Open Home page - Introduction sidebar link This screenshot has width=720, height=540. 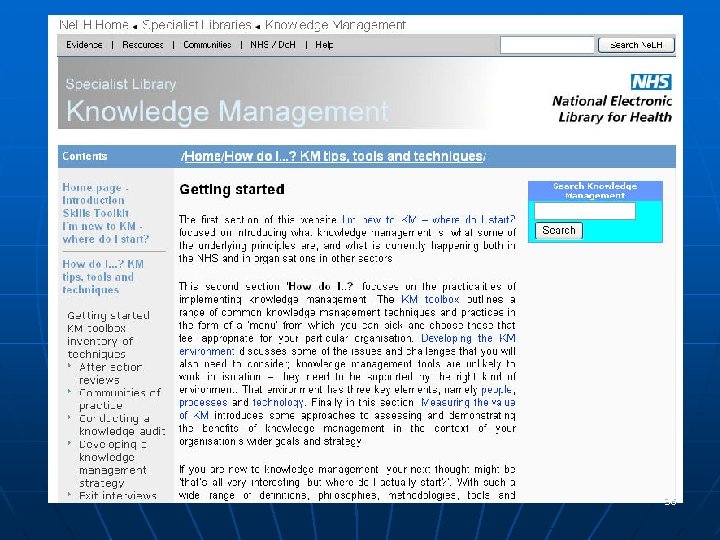click(95, 194)
